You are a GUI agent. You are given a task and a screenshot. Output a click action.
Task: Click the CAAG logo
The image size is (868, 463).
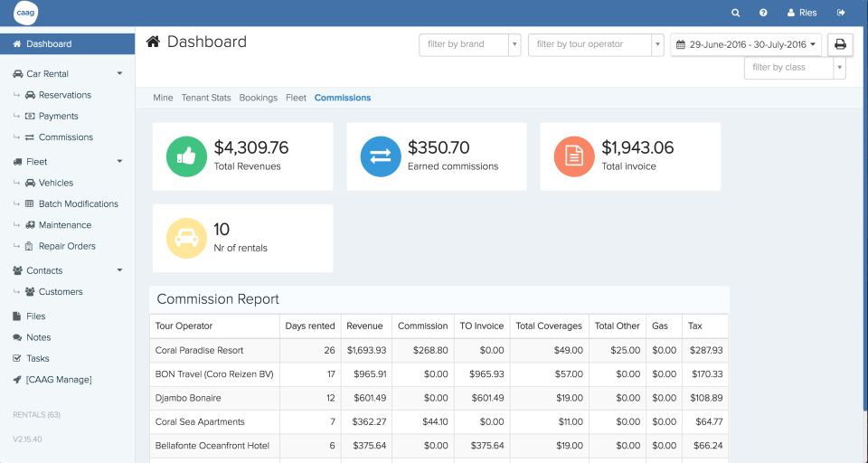(x=25, y=13)
